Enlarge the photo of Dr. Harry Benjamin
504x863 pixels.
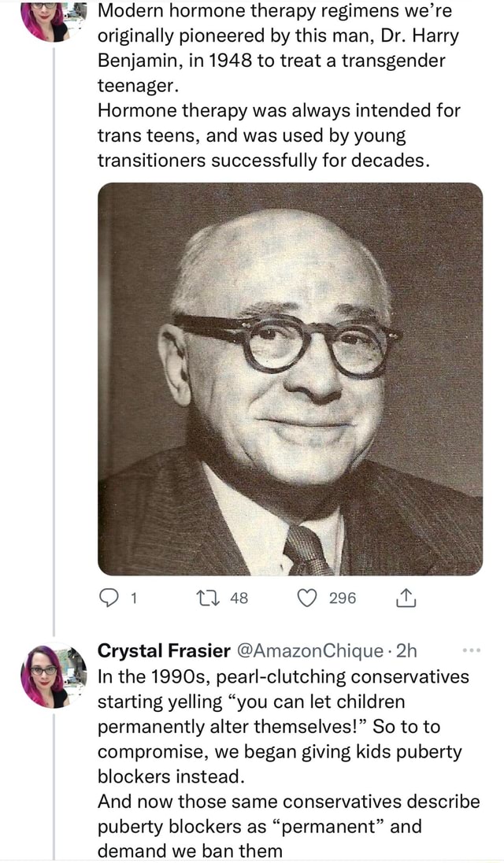tap(291, 378)
